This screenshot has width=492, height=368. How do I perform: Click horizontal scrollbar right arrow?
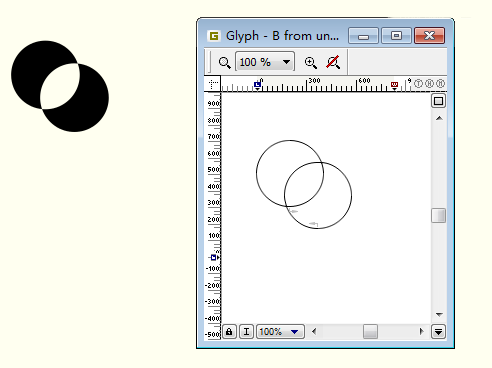click(421, 331)
